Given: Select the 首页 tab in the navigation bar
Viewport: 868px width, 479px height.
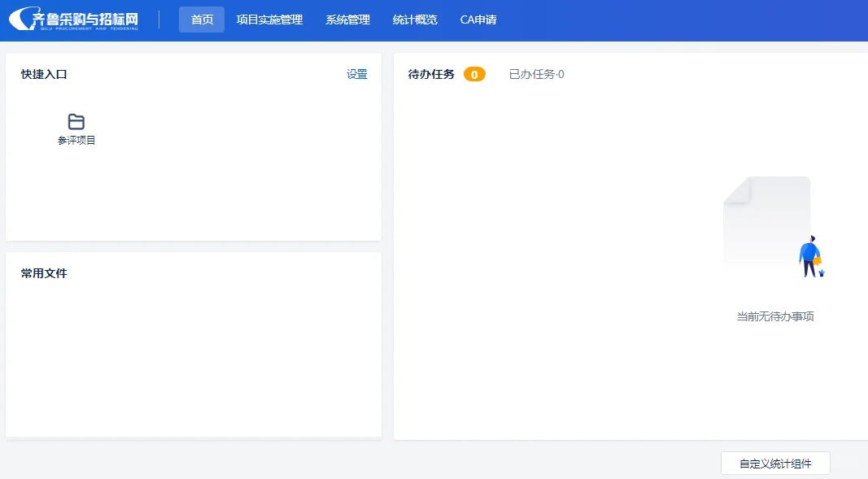Looking at the screenshot, I should point(201,20).
